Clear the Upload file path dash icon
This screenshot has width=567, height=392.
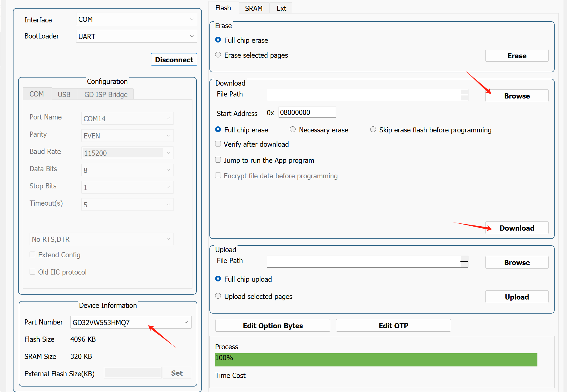464,262
